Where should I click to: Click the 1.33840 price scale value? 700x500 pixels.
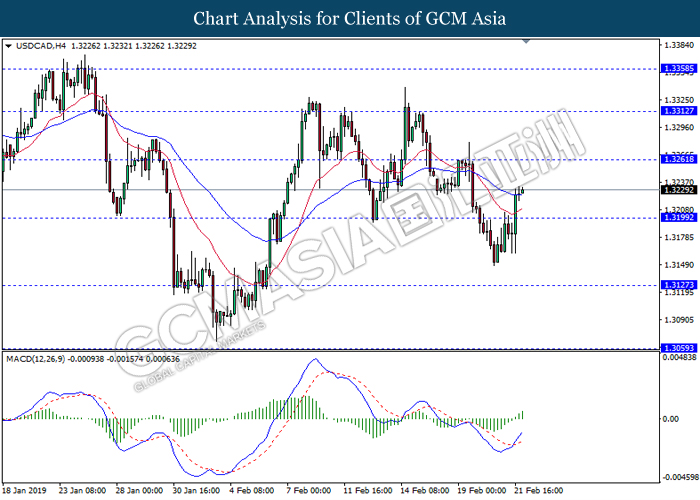click(679, 45)
